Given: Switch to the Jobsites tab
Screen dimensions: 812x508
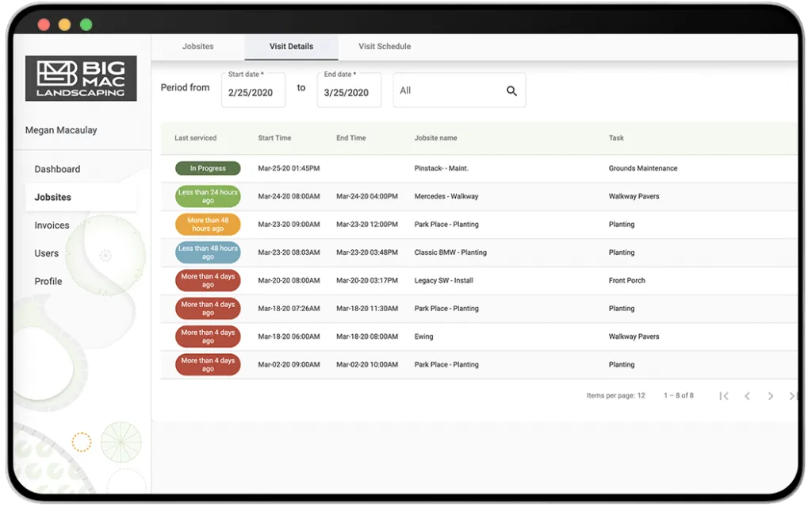Looking at the screenshot, I should tap(197, 47).
